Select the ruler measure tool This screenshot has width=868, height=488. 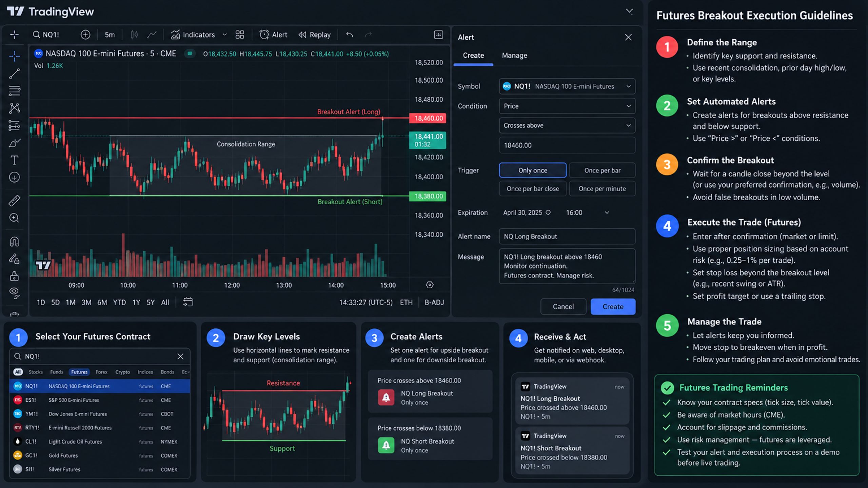14,201
